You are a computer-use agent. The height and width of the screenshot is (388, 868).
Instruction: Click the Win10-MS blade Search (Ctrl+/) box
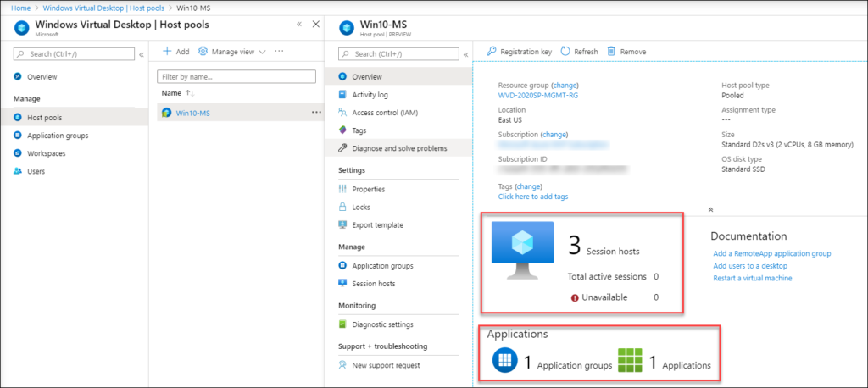click(x=398, y=53)
